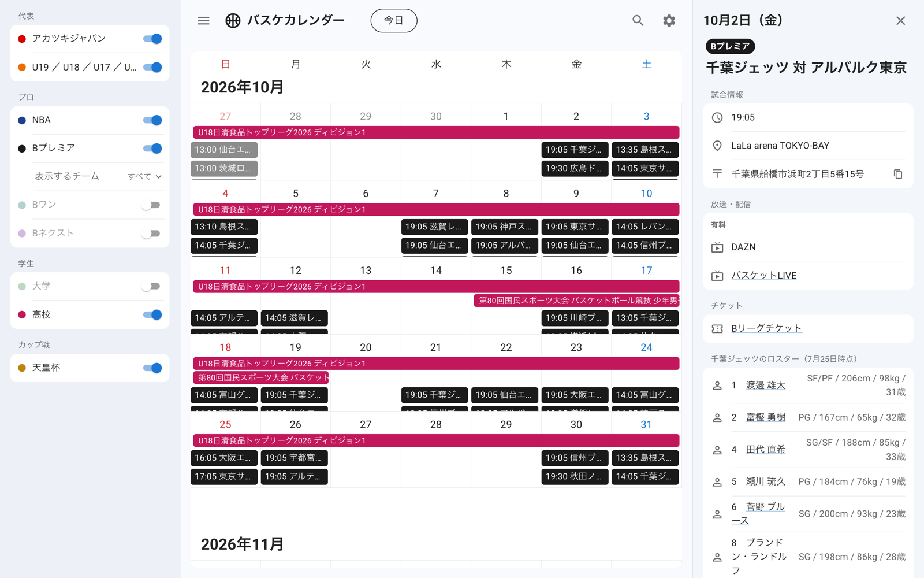924x578 pixels.
Task: Open Oct 10 event 14:05 レバン…
Action: (x=645, y=227)
